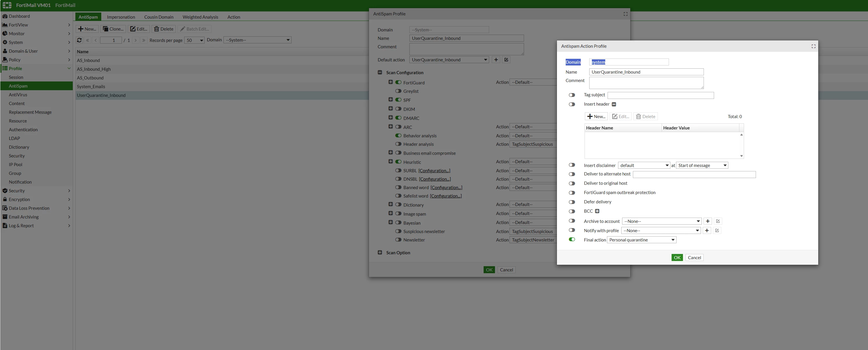Click the Domain & User person icon
The width and height of the screenshot is (868, 350).
point(5,51)
